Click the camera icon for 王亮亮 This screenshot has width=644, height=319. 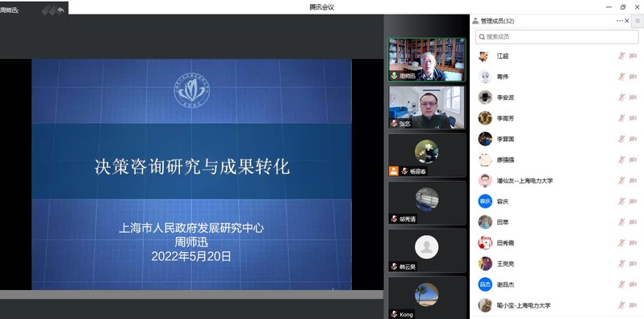point(633,263)
